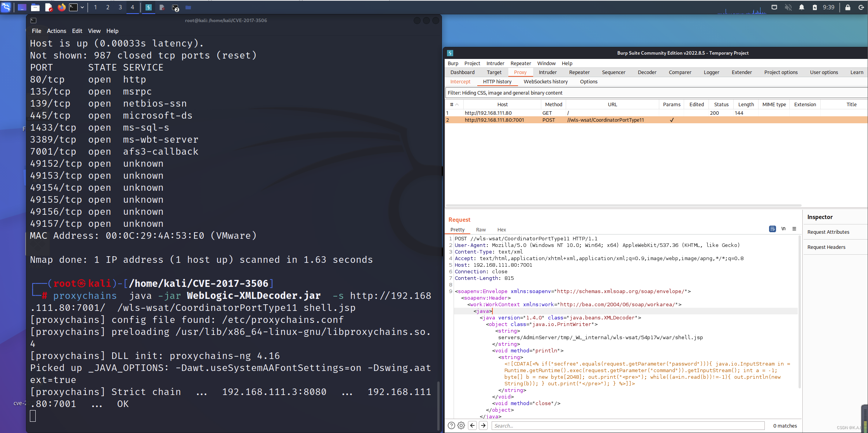Open the request editor hamburger menu

794,229
